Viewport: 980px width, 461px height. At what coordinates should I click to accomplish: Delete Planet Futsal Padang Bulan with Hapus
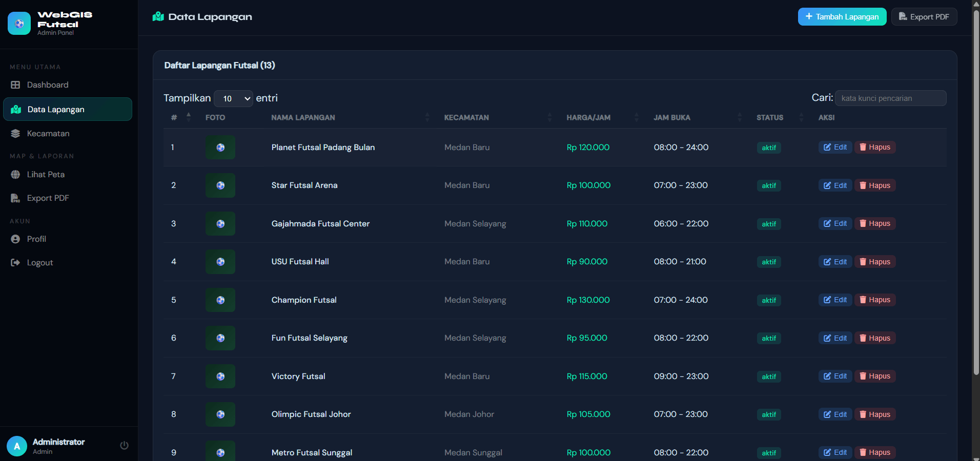(875, 147)
